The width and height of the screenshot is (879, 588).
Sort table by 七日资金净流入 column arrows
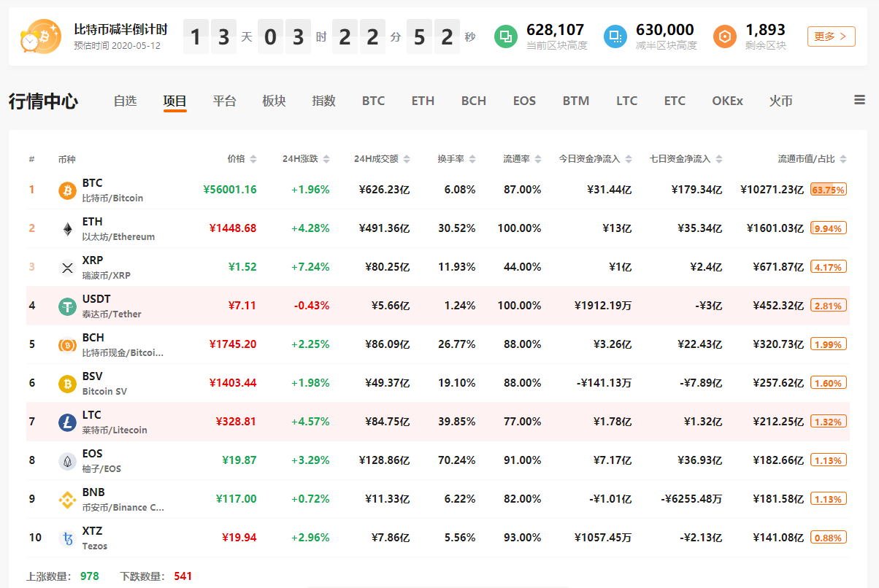coord(718,159)
